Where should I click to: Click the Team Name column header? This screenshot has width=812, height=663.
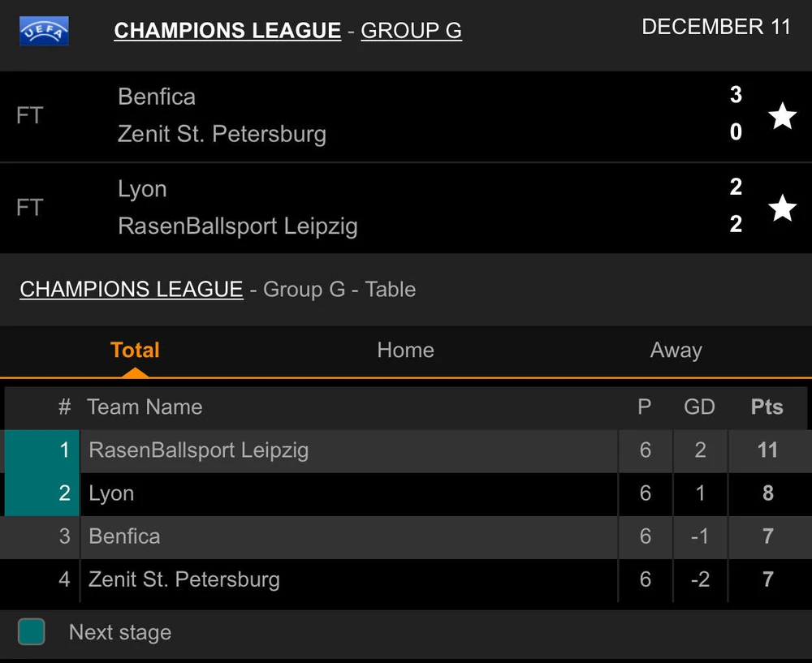point(145,407)
